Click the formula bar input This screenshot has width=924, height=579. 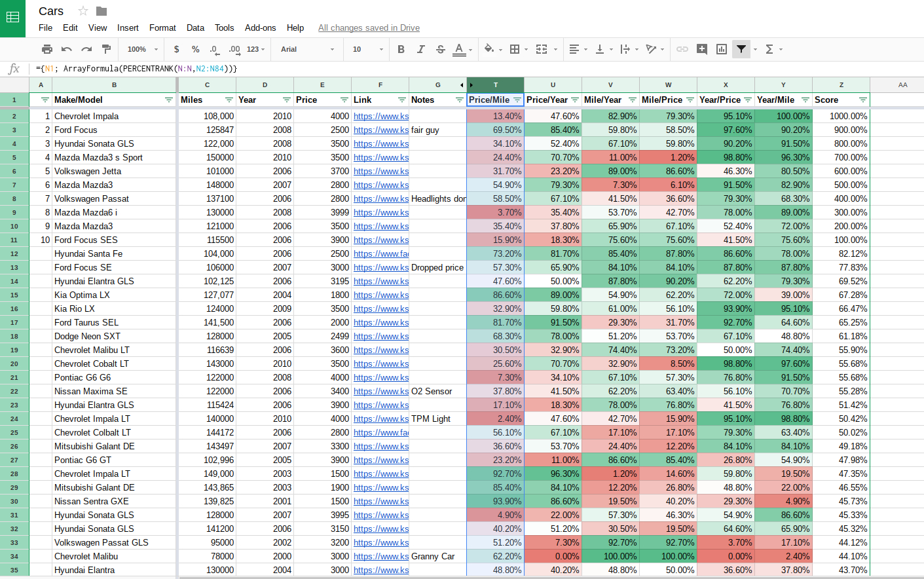[x=458, y=69]
